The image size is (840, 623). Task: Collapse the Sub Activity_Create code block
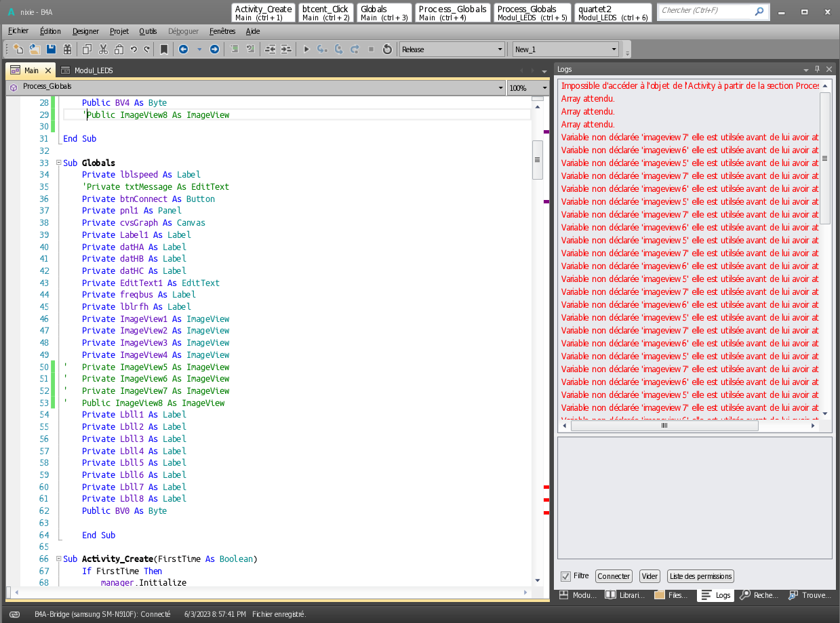[x=58, y=559]
